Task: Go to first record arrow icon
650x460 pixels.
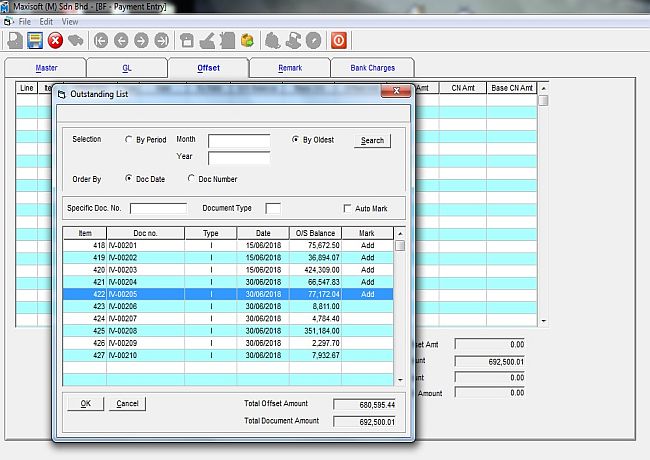Action: pos(101,41)
